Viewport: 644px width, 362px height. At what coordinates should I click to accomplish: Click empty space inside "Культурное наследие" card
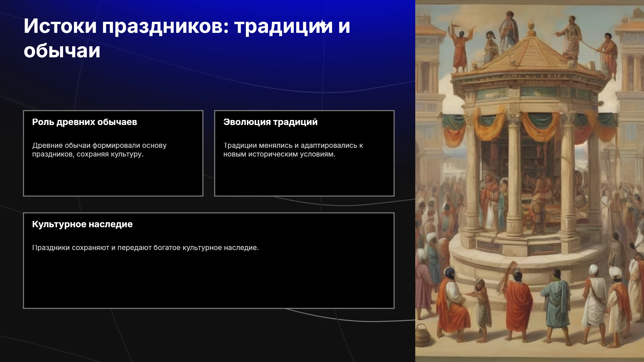(209, 282)
